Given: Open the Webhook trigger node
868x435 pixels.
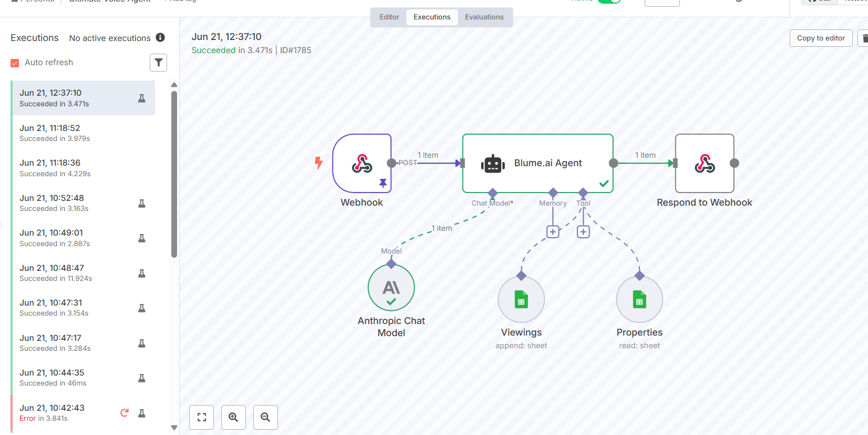Looking at the screenshot, I should [362, 163].
